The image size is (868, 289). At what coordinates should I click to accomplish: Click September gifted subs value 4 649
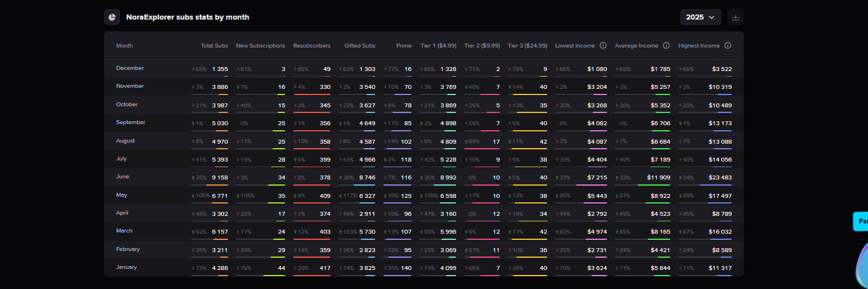(x=367, y=124)
